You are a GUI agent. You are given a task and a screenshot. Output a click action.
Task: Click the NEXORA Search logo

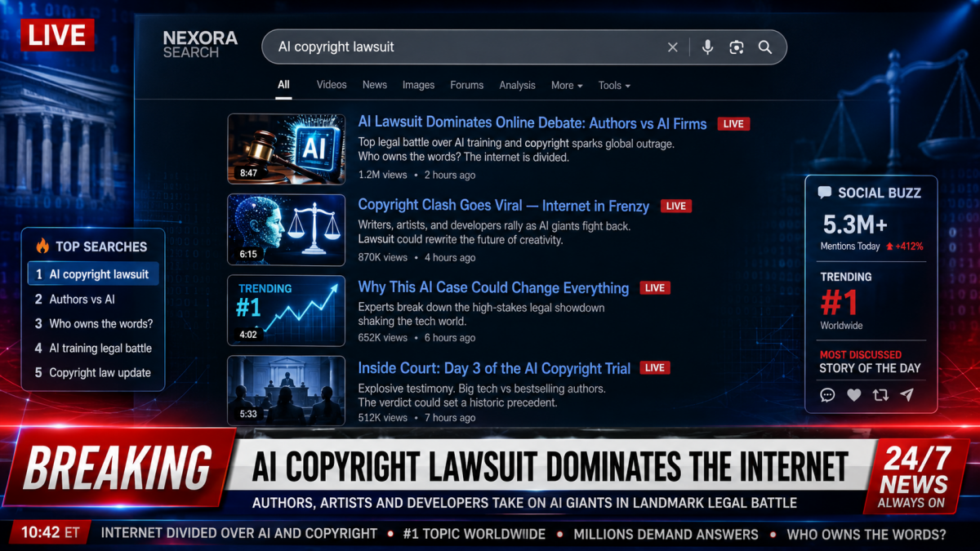click(x=200, y=45)
